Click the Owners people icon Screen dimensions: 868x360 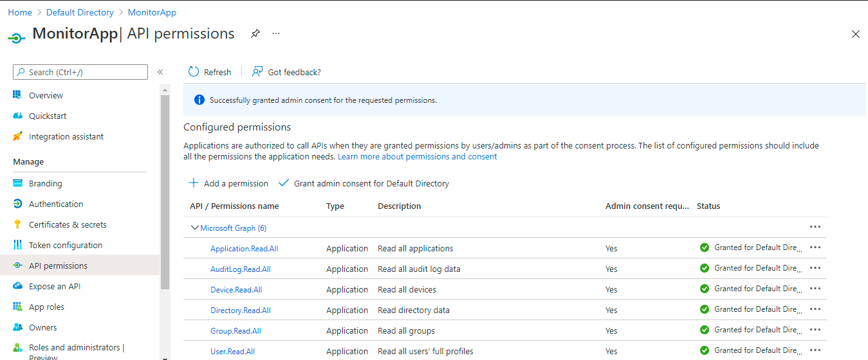17,327
